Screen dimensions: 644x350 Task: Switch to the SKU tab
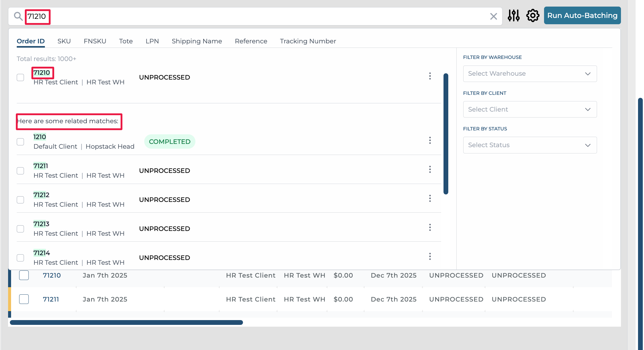click(x=64, y=41)
